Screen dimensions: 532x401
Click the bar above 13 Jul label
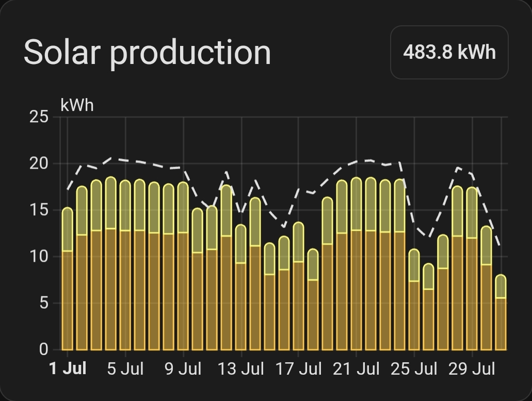pyautogui.click(x=240, y=287)
